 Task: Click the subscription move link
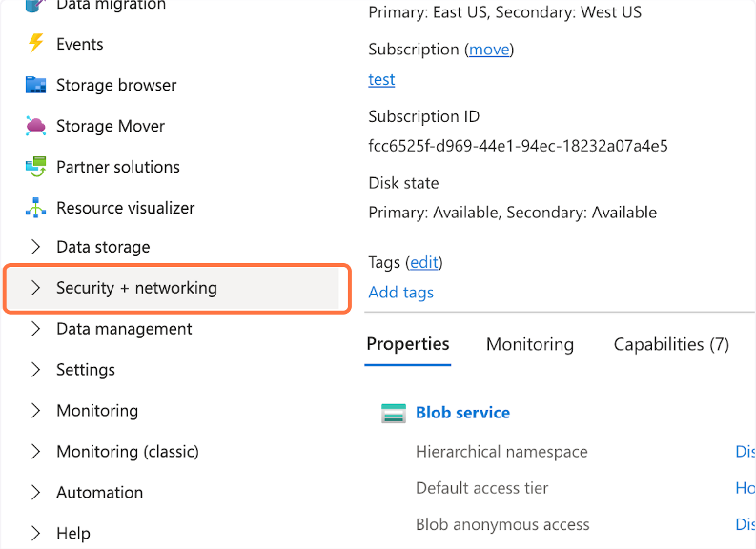489,50
